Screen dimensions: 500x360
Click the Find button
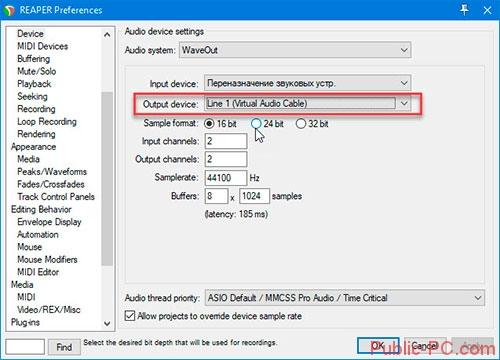(64, 347)
